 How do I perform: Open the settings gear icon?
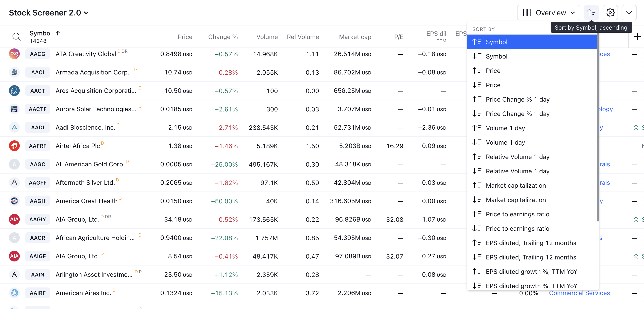click(x=610, y=13)
